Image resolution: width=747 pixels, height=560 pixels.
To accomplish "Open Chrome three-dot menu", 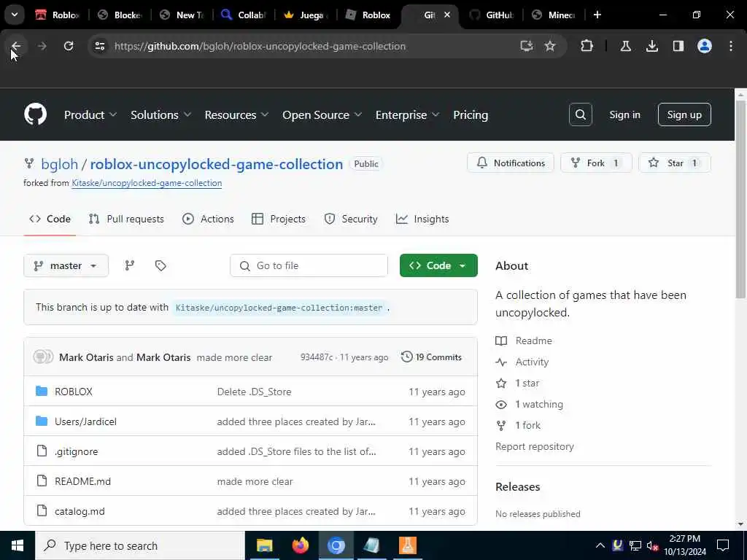I will pos(731,46).
